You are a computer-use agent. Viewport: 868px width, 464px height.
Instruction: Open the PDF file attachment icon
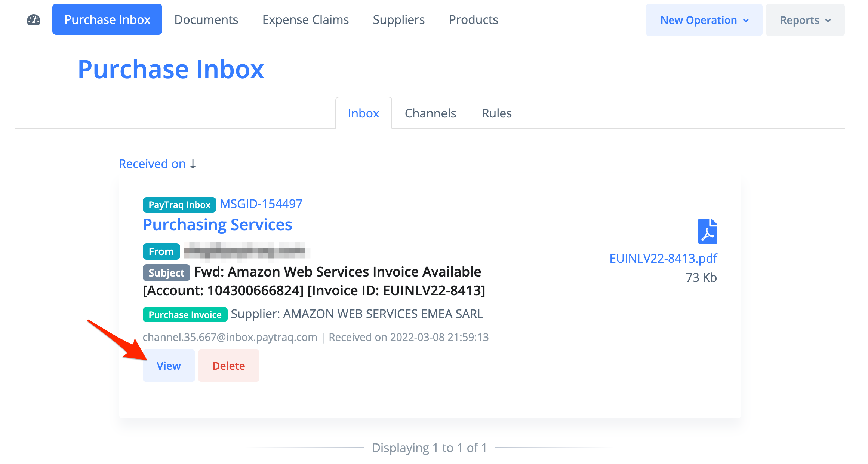click(707, 231)
